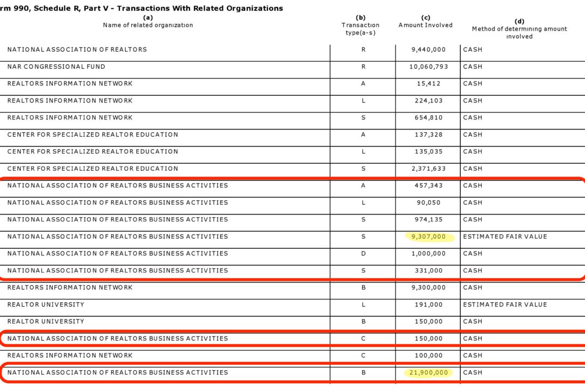Screen dimensions: 585x392
Task: Click the amount '15,412'
Action: click(x=428, y=83)
